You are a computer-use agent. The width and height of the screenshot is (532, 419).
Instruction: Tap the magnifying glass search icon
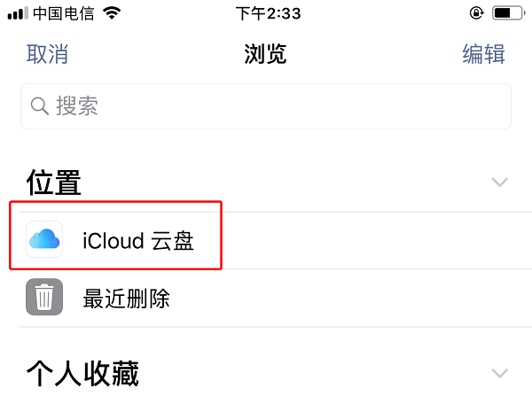pyautogui.click(x=39, y=107)
